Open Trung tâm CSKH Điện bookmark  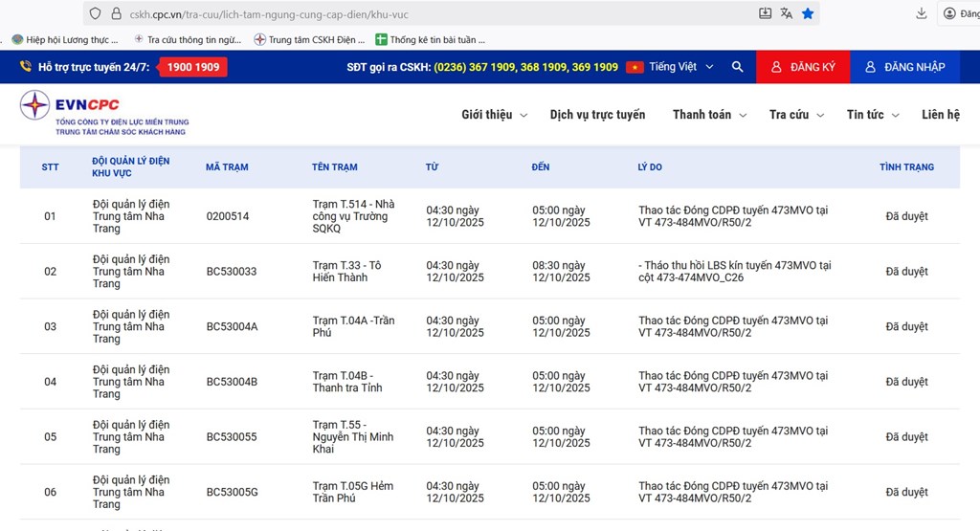click(310, 40)
